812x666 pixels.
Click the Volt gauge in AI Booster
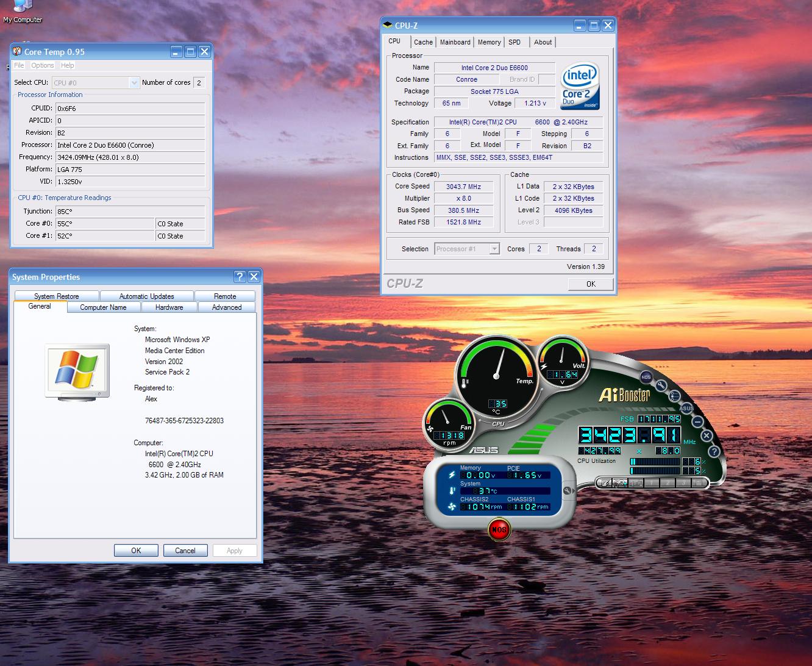tap(561, 362)
